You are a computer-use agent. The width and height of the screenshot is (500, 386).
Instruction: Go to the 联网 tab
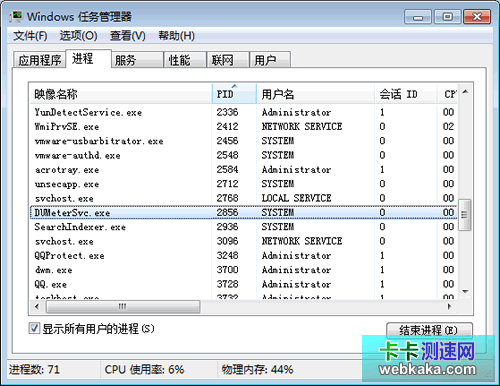tap(228, 60)
